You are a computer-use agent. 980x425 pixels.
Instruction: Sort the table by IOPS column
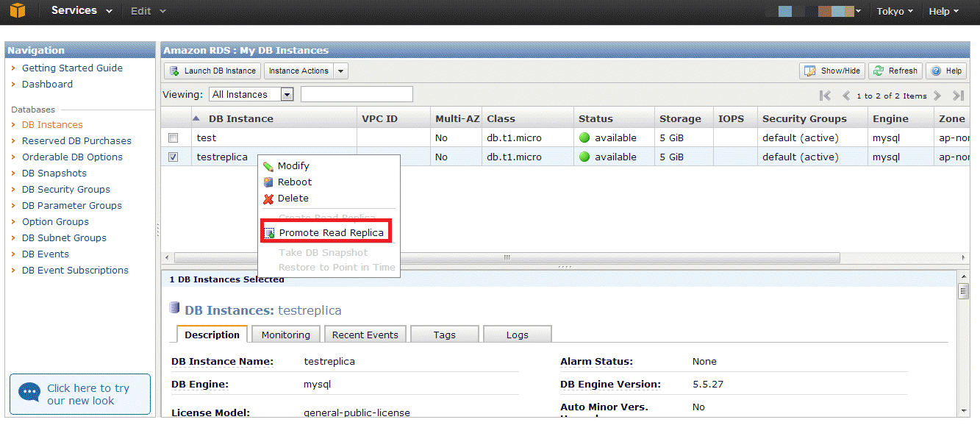pos(735,118)
